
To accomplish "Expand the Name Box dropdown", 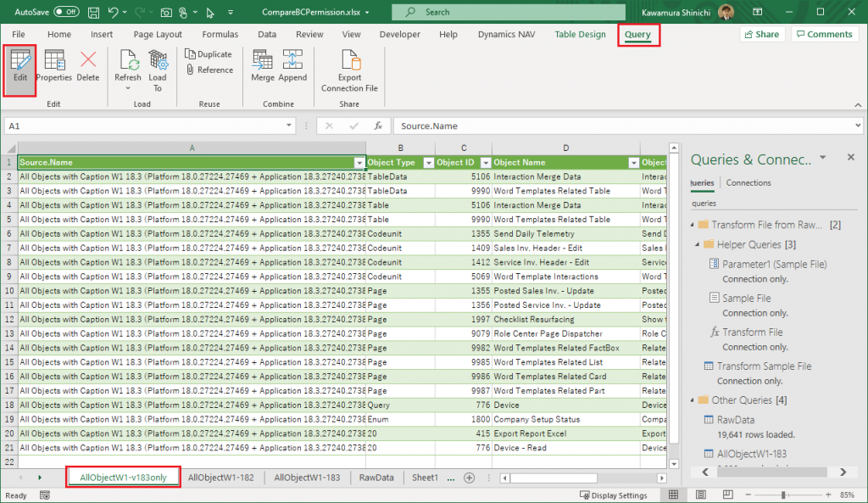I will tap(288, 126).
